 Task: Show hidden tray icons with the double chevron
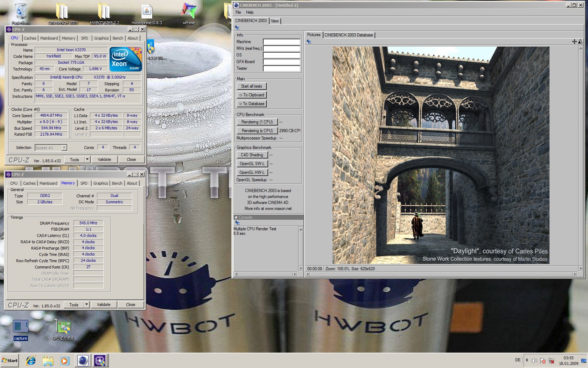(527, 360)
